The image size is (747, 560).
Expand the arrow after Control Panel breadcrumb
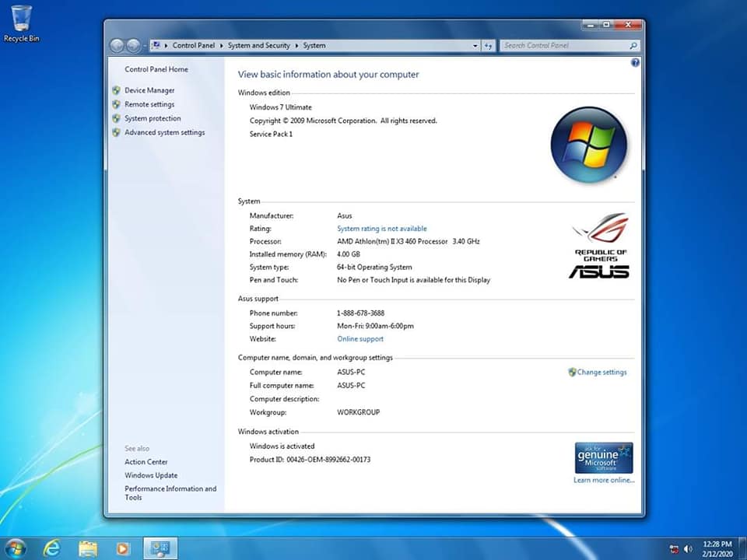pyautogui.click(x=222, y=46)
